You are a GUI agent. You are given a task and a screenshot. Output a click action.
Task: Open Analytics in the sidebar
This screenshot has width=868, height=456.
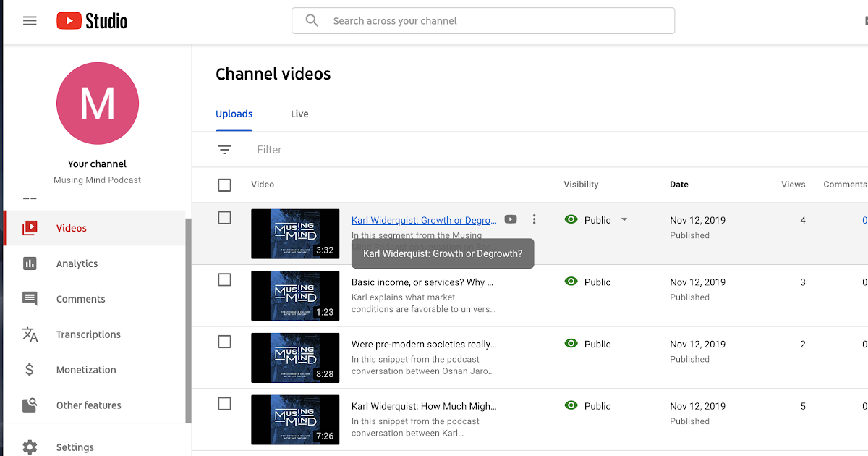tap(95, 263)
